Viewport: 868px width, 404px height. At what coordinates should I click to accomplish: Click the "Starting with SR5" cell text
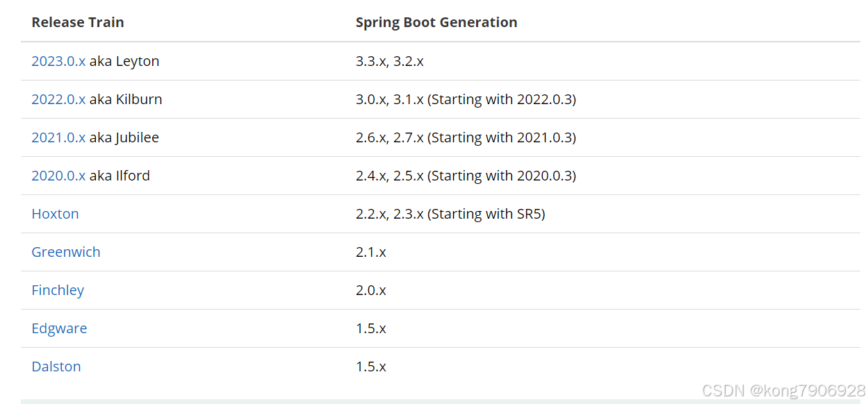click(x=486, y=214)
